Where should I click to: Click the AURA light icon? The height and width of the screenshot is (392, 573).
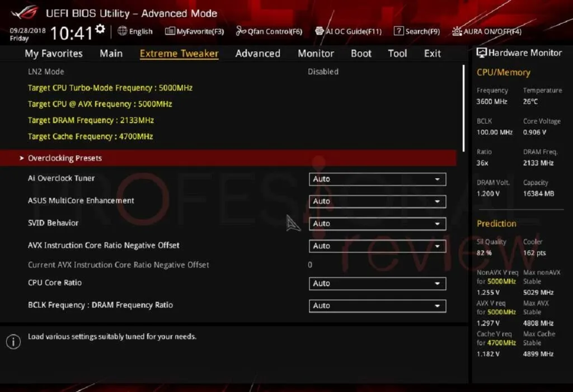457,31
